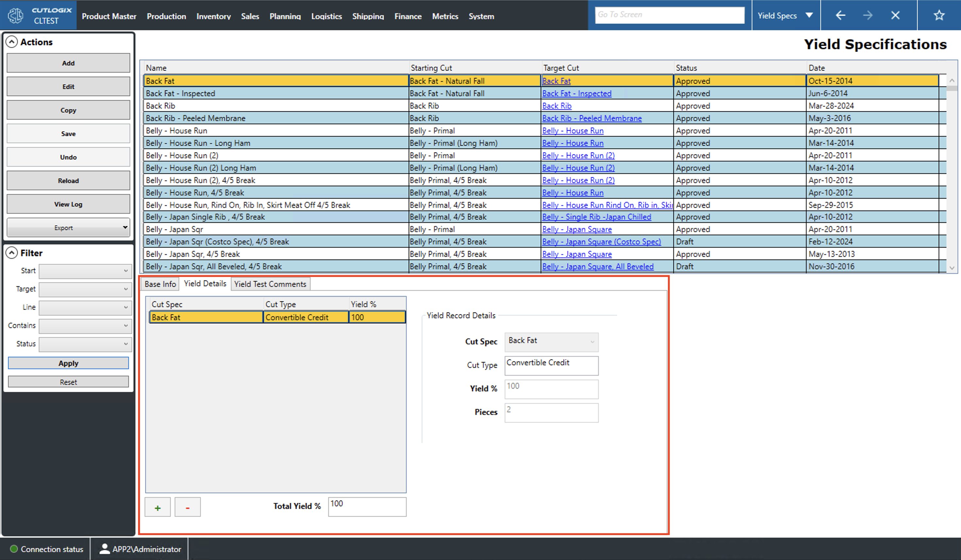Mark Yield Specs as favorite with star icon

(x=939, y=15)
